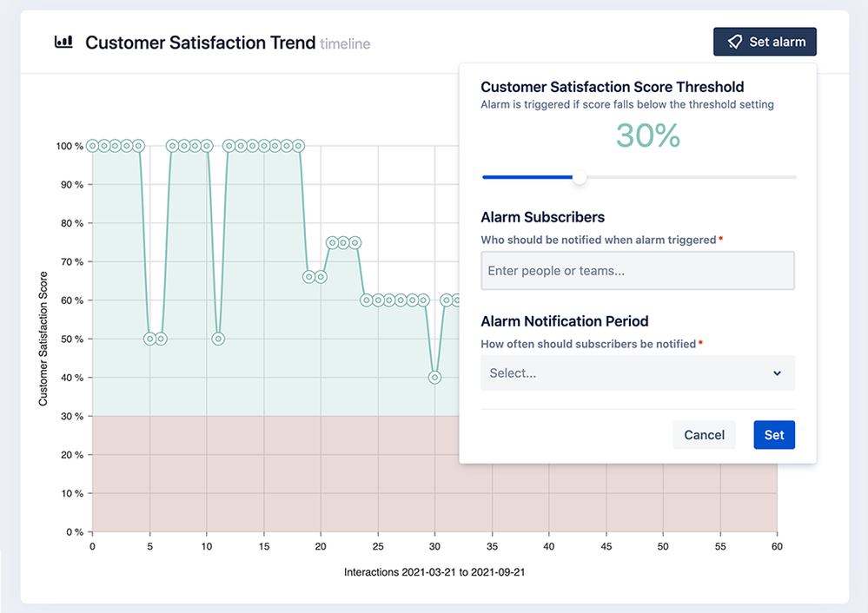This screenshot has height=613, width=868.
Task: Click the 50% data point at interaction 5
Action: click(x=149, y=339)
